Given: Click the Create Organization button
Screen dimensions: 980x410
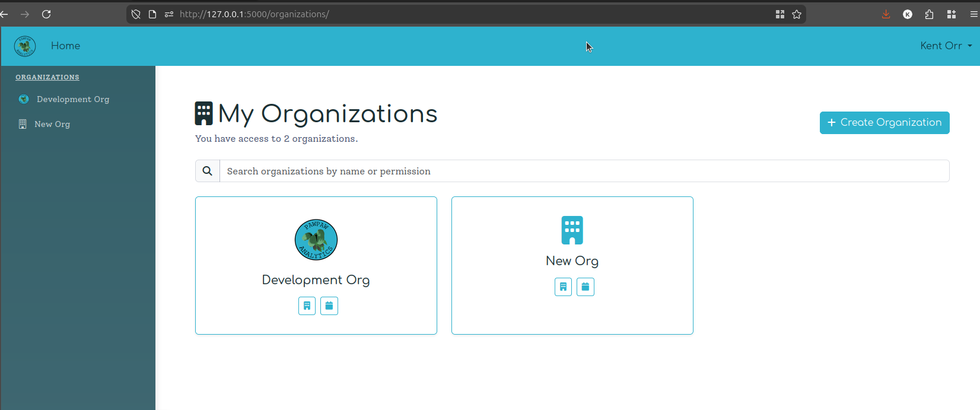Looking at the screenshot, I should [x=884, y=123].
